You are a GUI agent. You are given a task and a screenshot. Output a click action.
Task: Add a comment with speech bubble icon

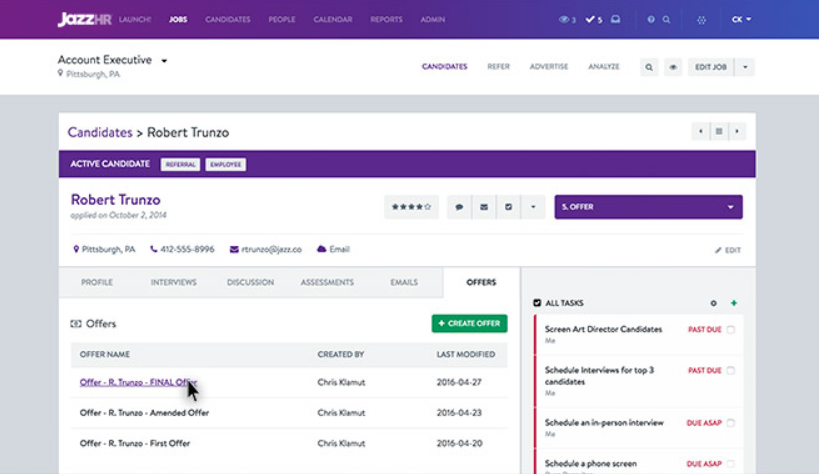tap(459, 207)
